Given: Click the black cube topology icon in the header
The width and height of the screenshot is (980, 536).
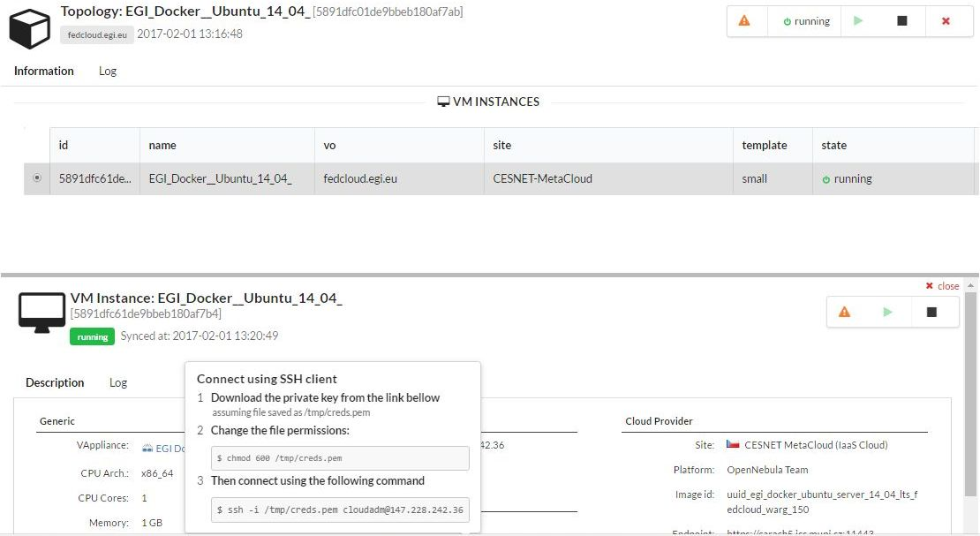Looking at the screenshot, I should (29, 26).
